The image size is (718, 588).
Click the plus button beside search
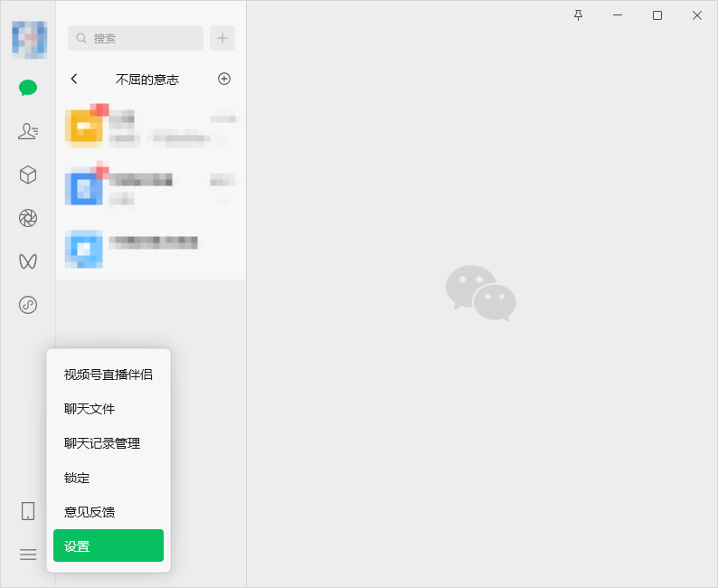[x=222, y=38]
